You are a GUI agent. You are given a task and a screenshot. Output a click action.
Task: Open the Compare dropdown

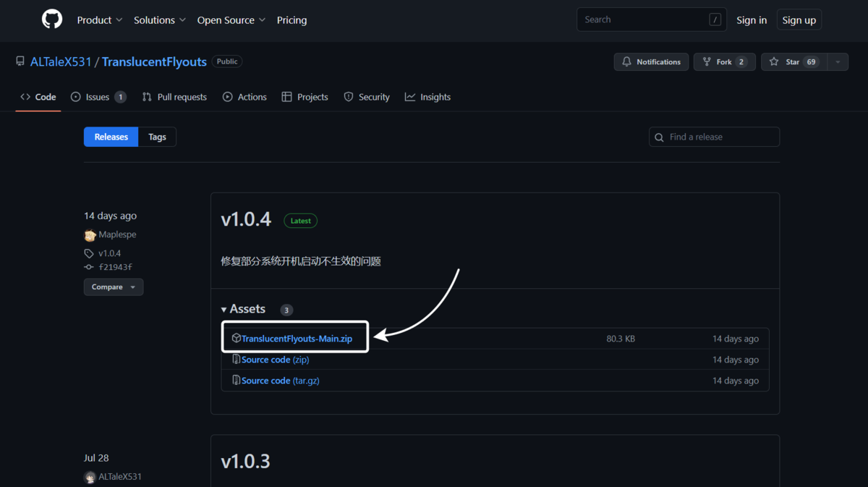tap(114, 287)
